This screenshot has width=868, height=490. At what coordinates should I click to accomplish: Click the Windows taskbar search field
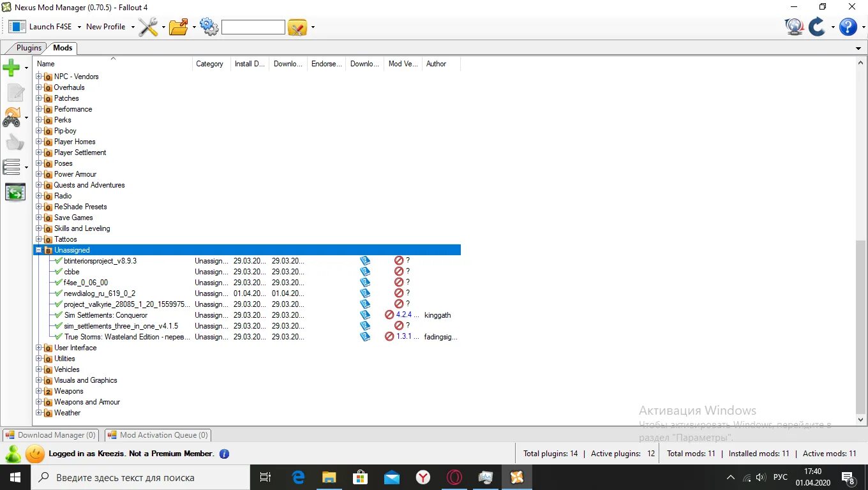click(140, 477)
